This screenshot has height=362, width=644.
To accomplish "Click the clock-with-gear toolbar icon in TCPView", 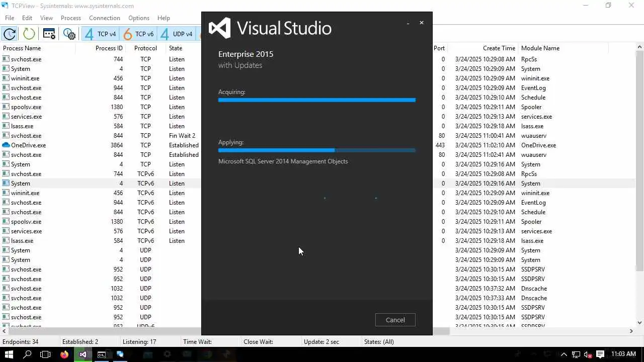I will click(x=69, y=34).
